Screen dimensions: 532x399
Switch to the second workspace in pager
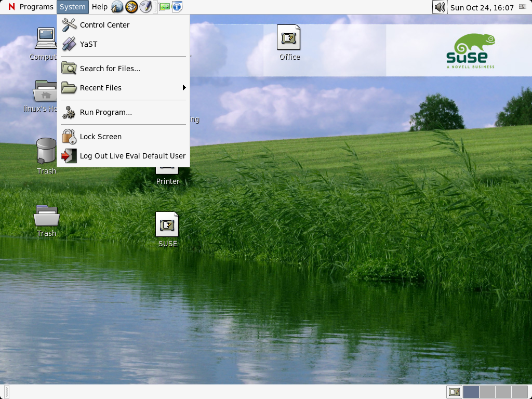(x=487, y=392)
